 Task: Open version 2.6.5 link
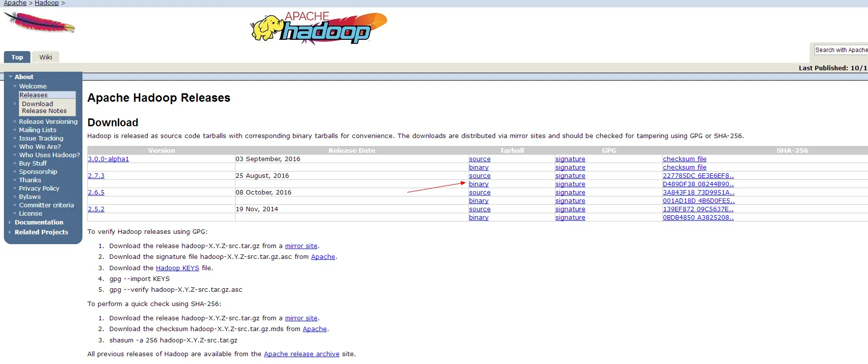(x=96, y=193)
